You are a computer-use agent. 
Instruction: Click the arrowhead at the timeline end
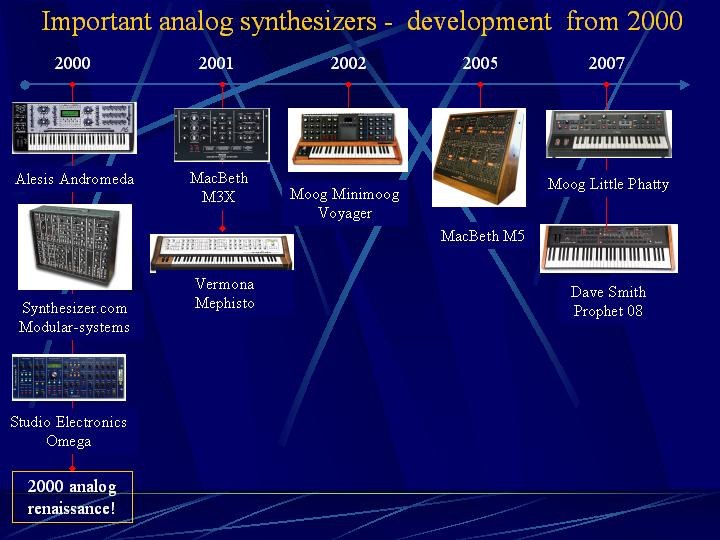click(684, 85)
